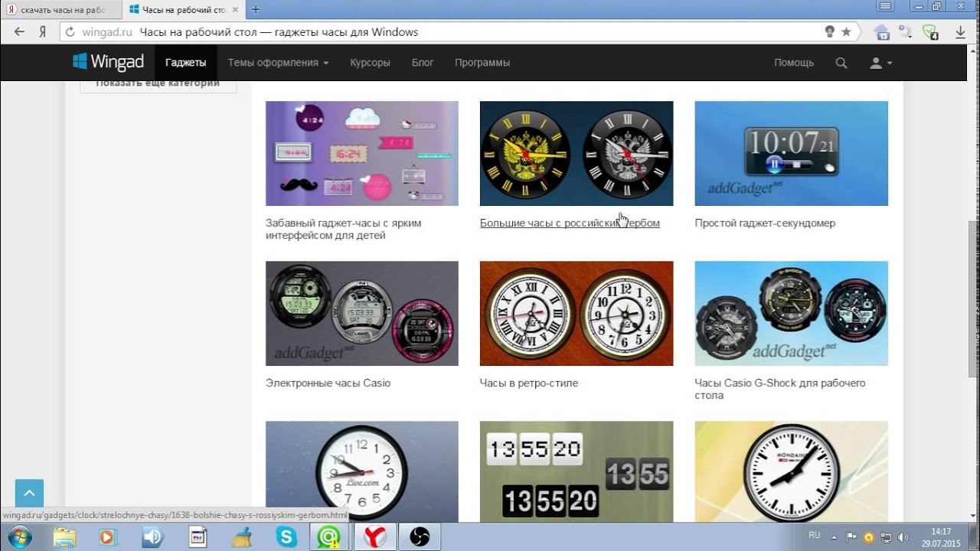Click the RU language indicator

pyautogui.click(x=815, y=536)
